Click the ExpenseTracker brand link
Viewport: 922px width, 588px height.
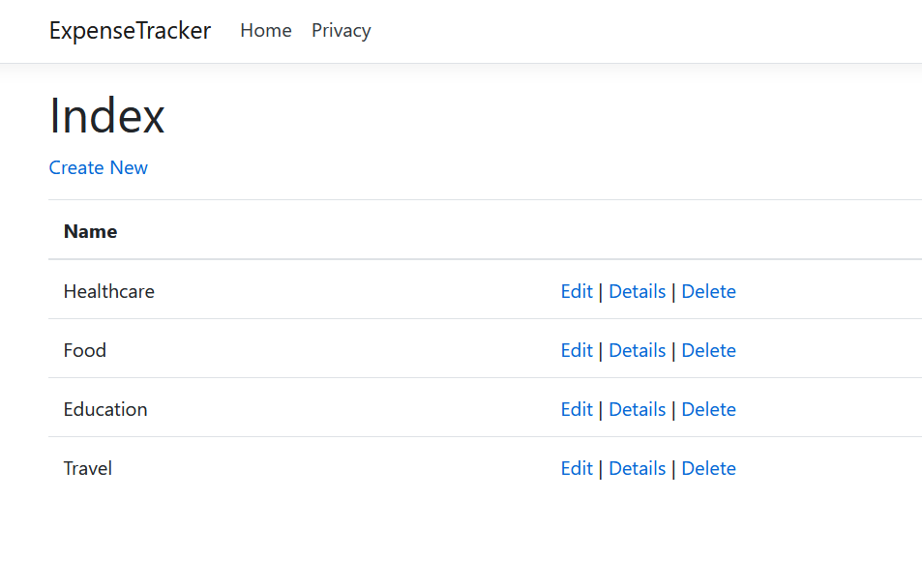[x=130, y=31]
